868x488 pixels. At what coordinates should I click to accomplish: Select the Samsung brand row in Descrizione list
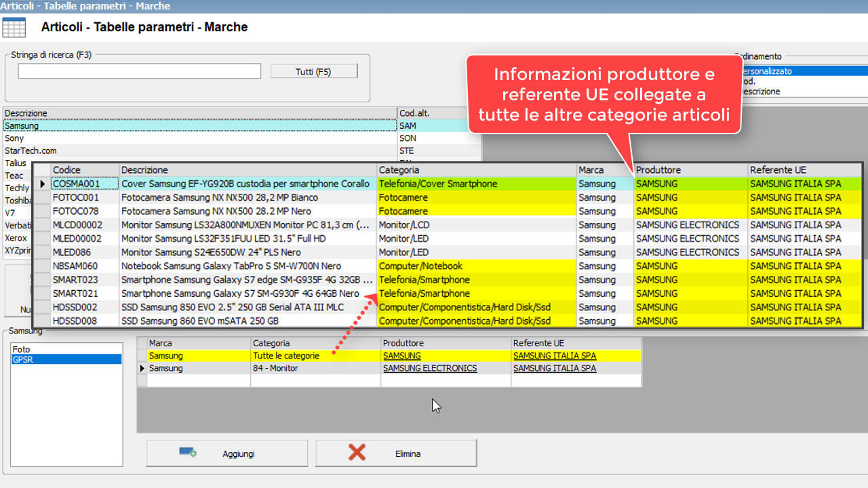pos(200,125)
